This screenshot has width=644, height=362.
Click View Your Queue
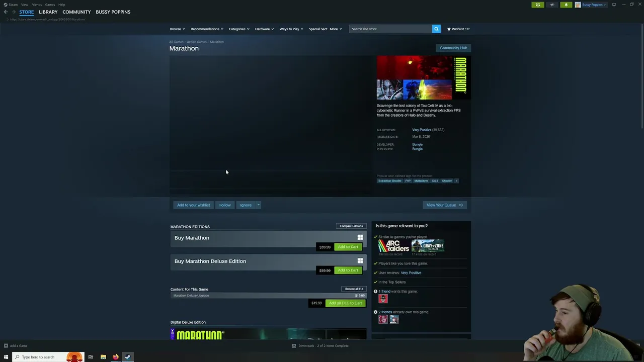tap(445, 205)
